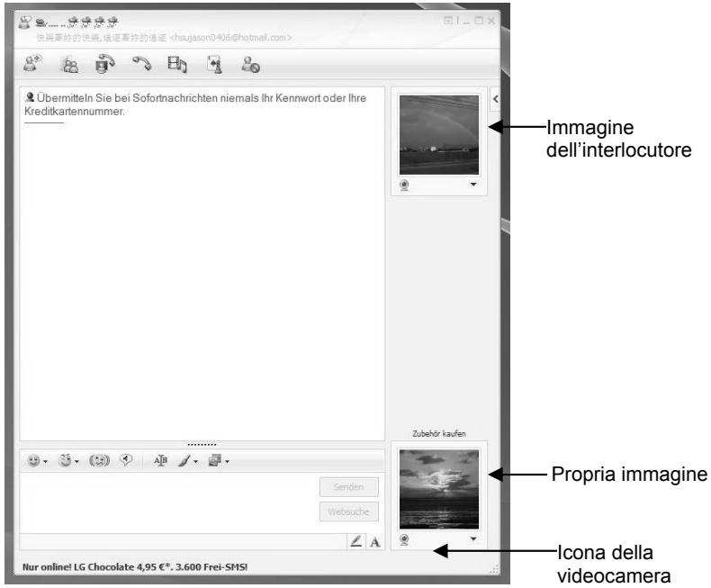Start a voice call with phone icon

click(x=141, y=64)
